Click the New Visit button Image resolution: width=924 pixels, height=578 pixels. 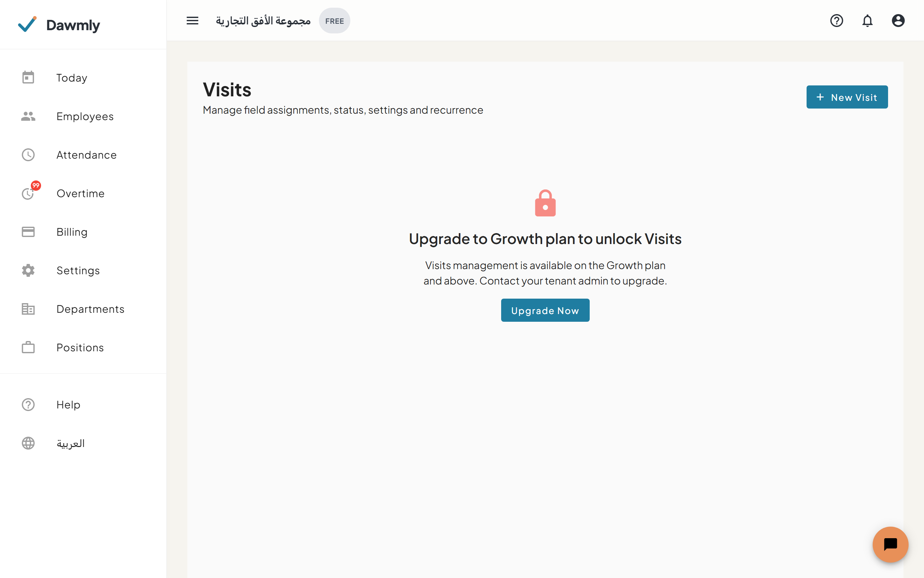[847, 97]
